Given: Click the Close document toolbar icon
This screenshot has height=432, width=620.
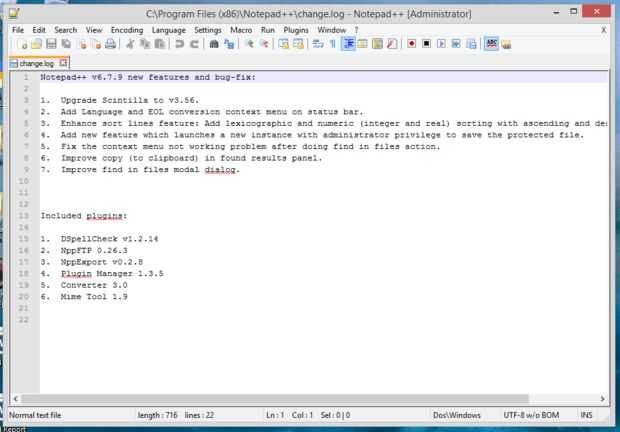Looking at the screenshot, I should 82,44.
